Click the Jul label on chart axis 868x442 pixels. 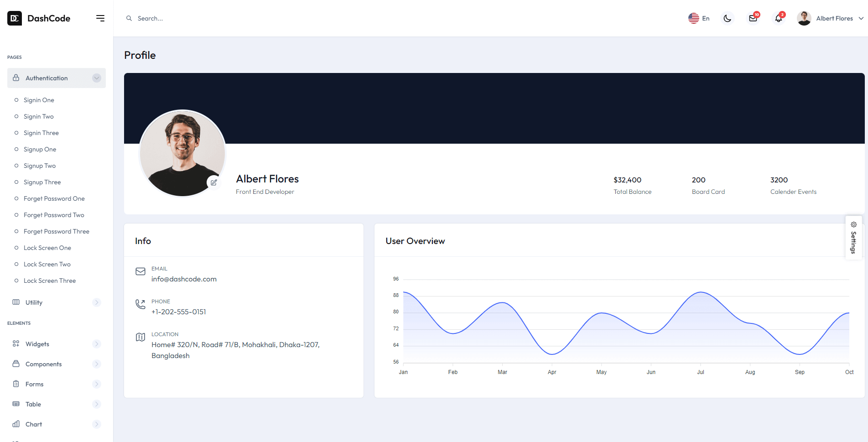pyautogui.click(x=701, y=372)
